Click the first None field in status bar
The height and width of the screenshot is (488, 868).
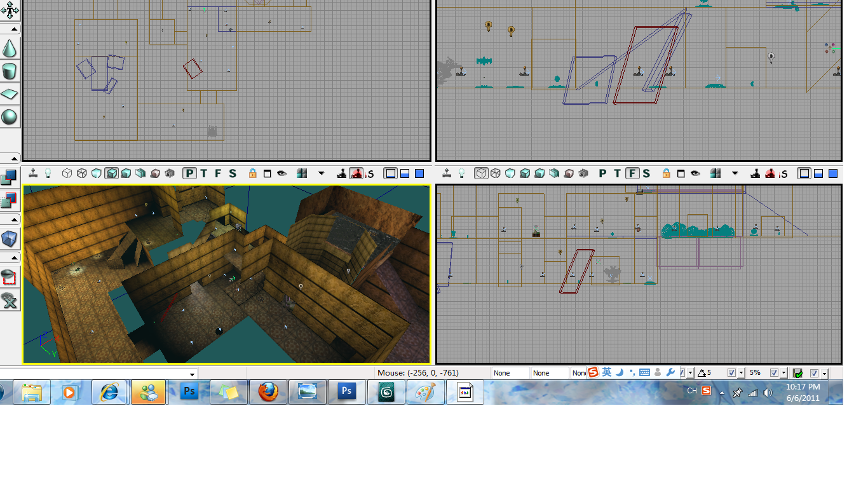[x=510, y=373]
